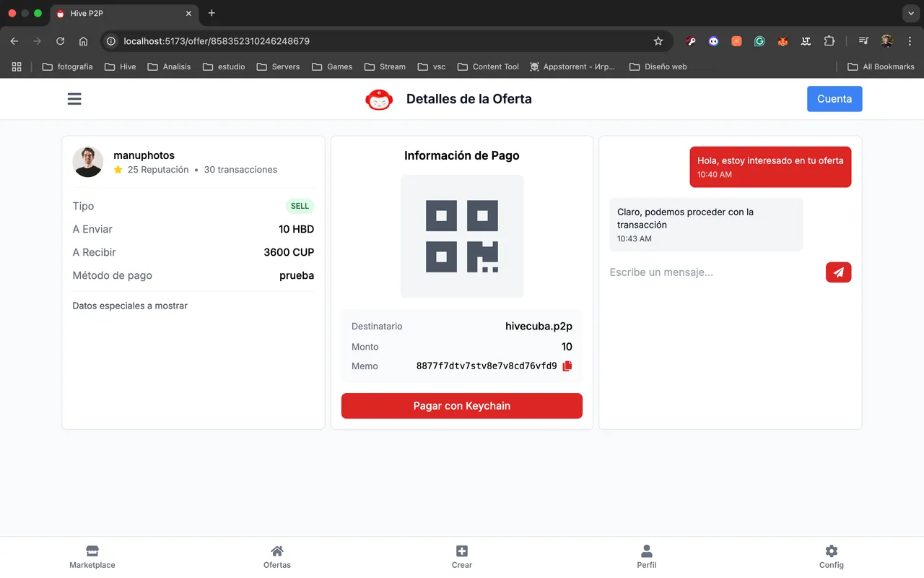Open a new browser tab with plus
The image size is (924, 578).
point(212,13)
